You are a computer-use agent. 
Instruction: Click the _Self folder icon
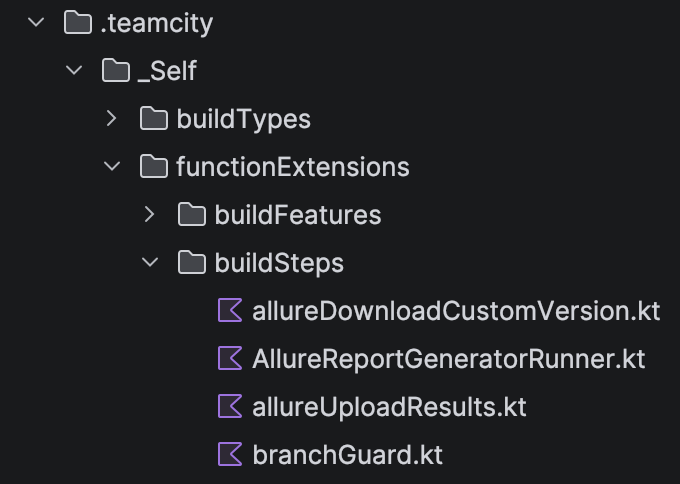[x=116, y=70]
